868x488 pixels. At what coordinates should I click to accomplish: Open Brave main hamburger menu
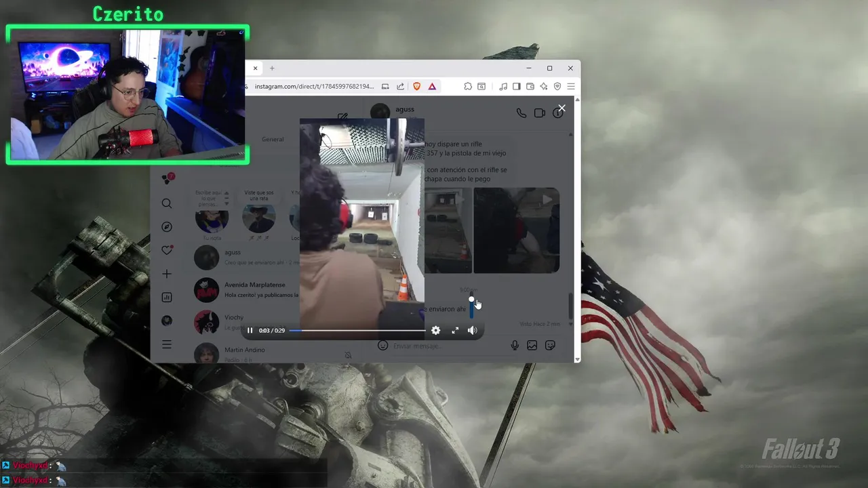[x=571, y=86]
